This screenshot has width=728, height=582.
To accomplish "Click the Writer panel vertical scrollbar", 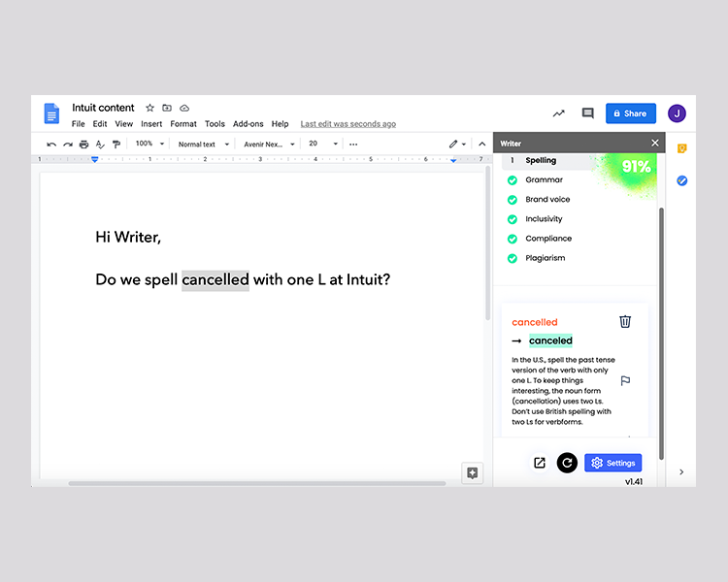I will 661,334.
